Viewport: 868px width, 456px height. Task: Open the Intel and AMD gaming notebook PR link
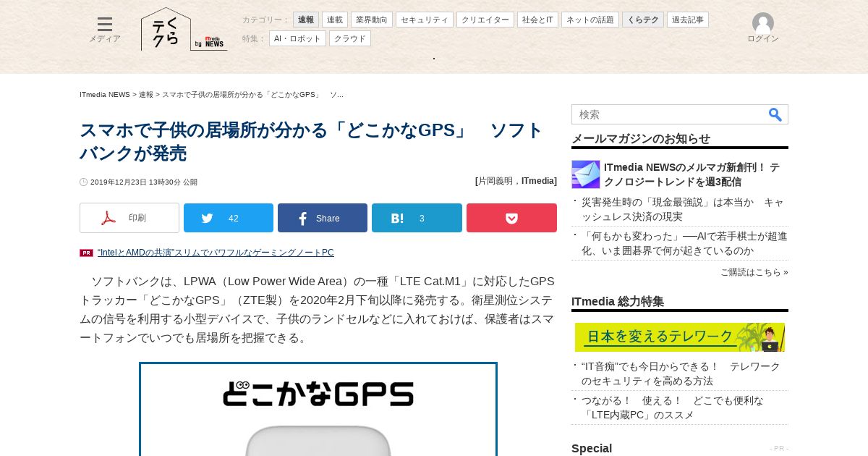(216, 253)
